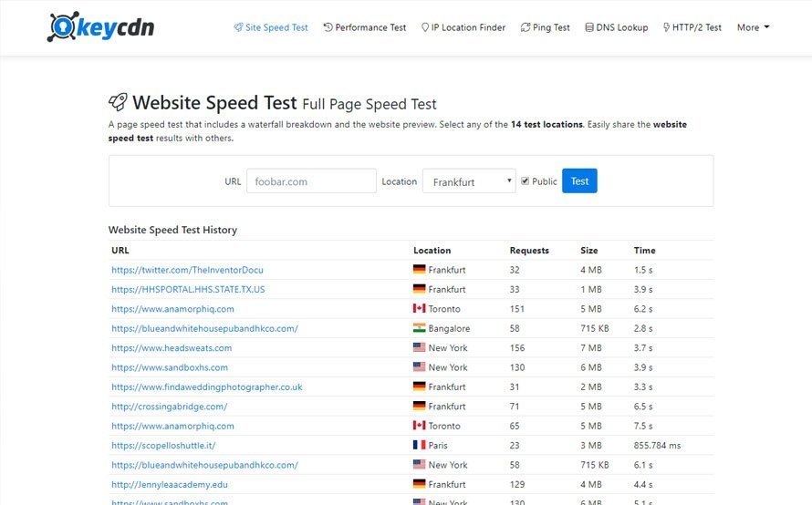Open IP Location Finder page

coord(463,27)
